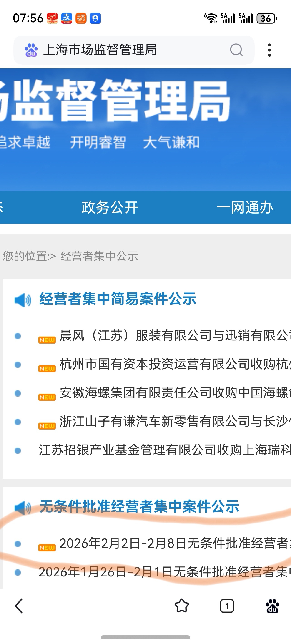
Task: Open the 政务公开 navigation tab
Action: (110, 207)
